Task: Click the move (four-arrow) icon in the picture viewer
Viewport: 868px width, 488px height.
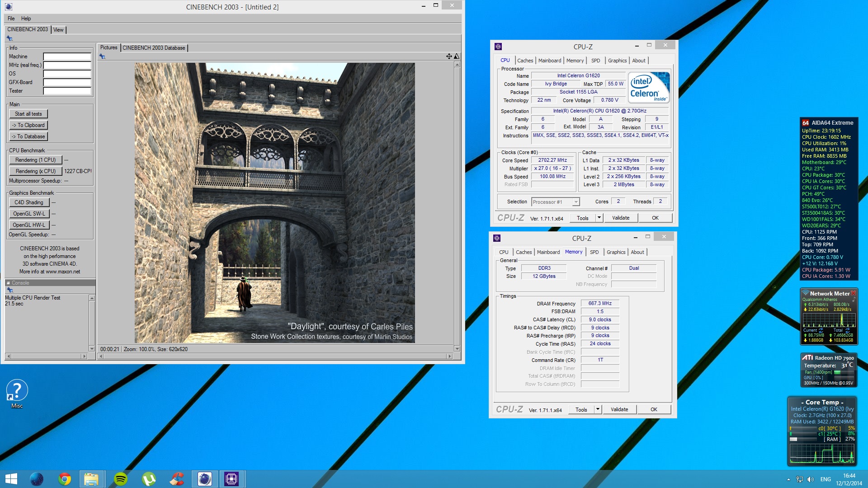Action: click(x=449, y=56)
